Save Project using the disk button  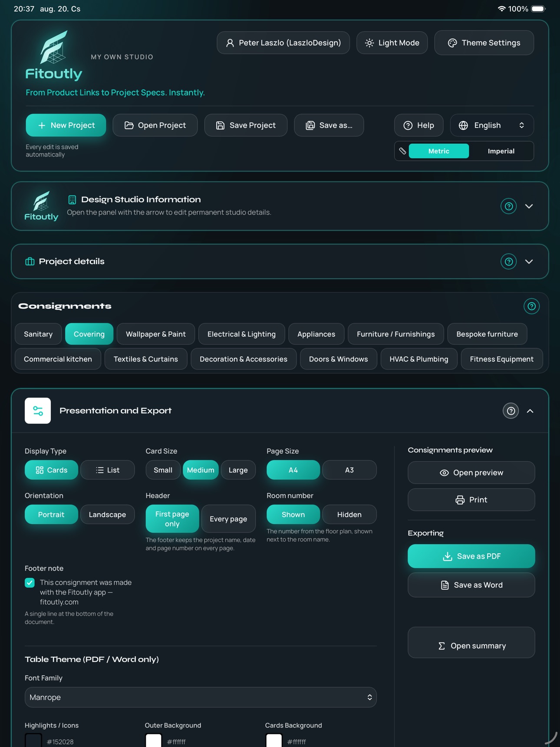[246, 125]
